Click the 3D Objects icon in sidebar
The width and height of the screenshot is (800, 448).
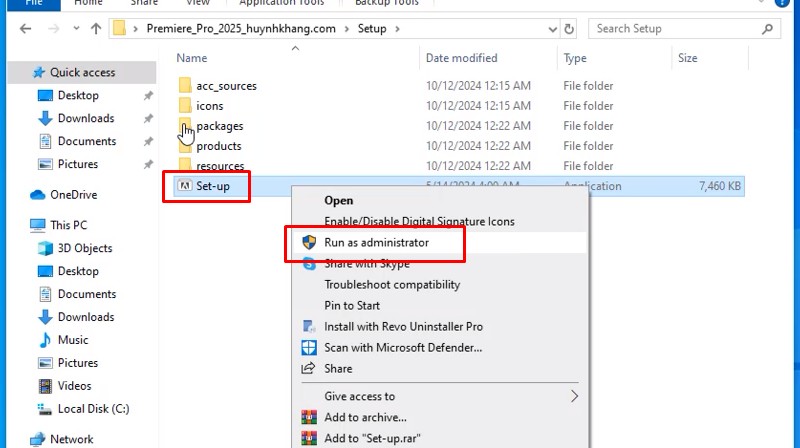click(45, 248)
